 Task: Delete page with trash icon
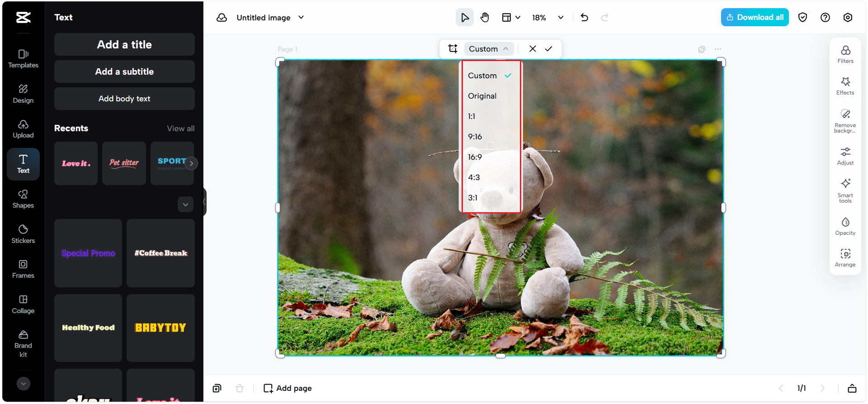click(240, 388)
